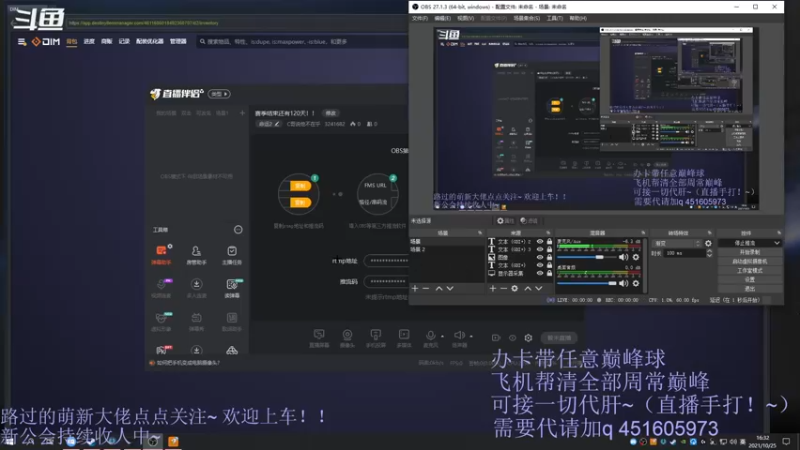The width and height of the screenshot is (800, 450).
Task: Add a new scene with plus icon
Action: coord(415,288)
